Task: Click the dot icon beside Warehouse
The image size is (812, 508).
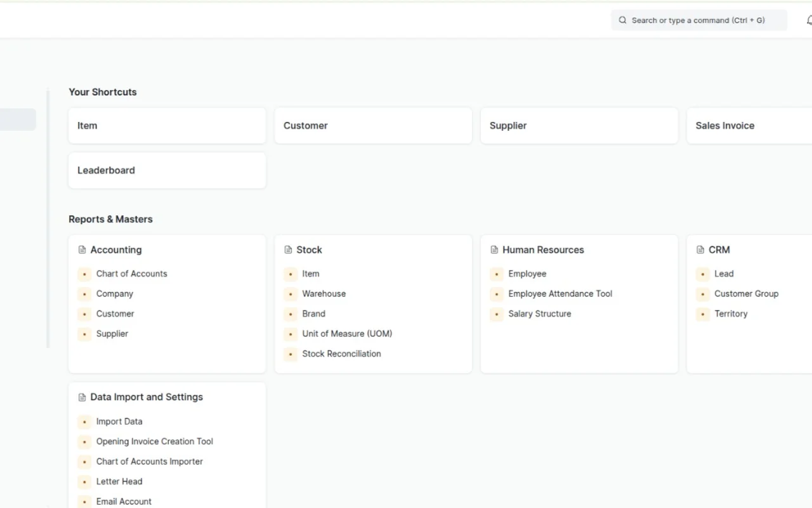Action: [x=291, y=294]
